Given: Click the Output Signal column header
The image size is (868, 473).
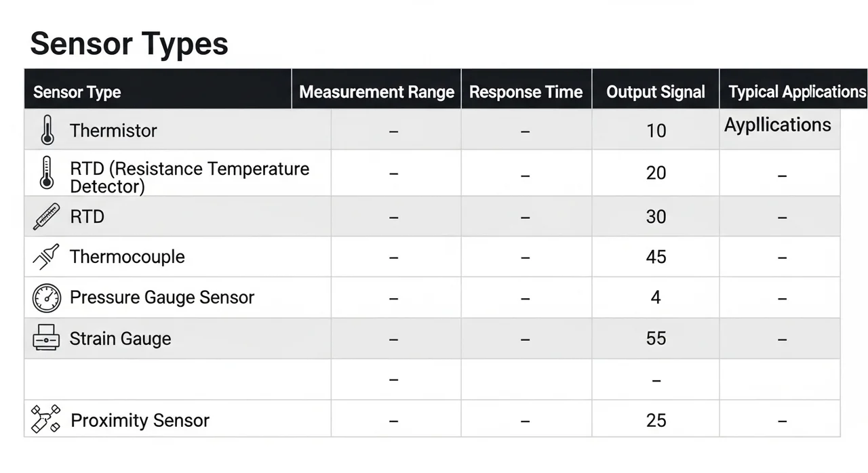Looking at the screenshot, I should pyautogui.click(x=655, y=92).
